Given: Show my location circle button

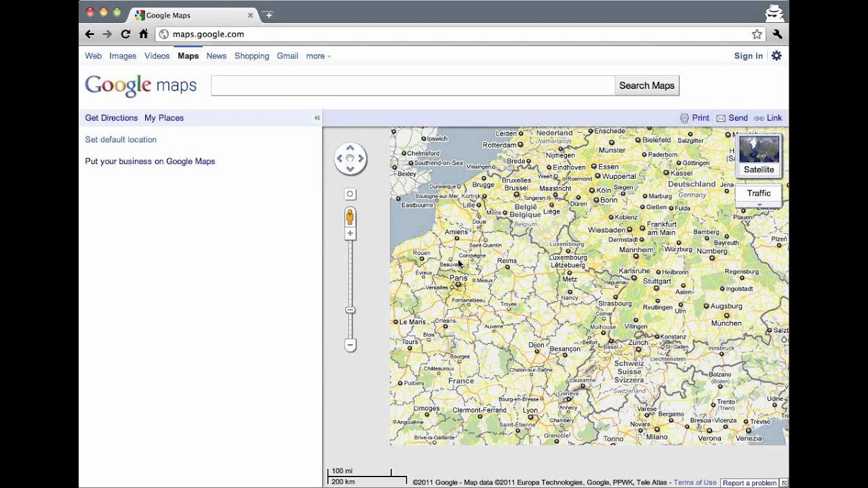Looking at the screenshot, I should (350, 194).
